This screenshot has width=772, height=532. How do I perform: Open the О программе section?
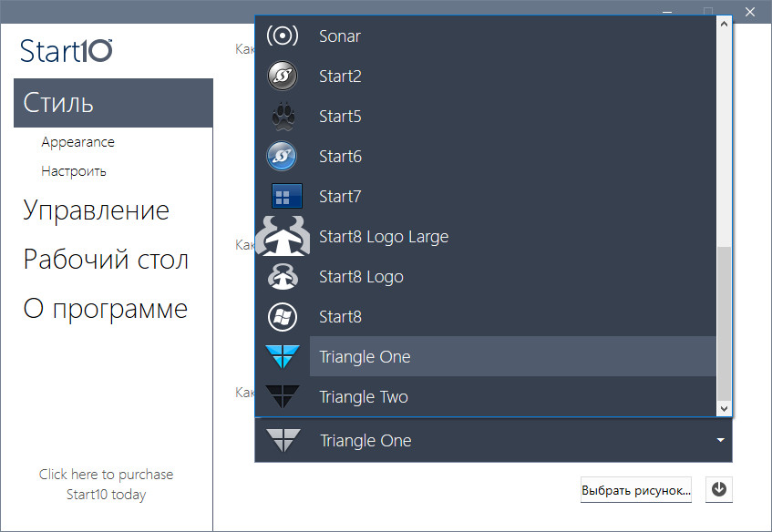click(106, 309)
